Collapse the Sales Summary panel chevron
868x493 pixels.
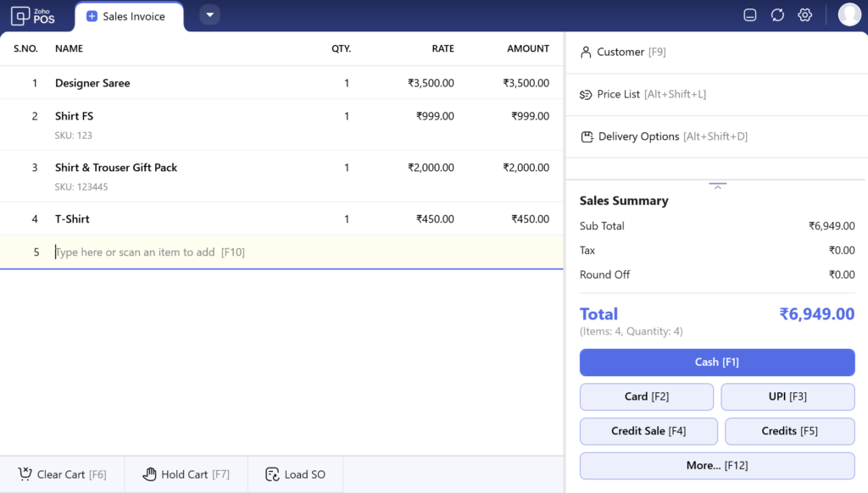pyautogui.click(x=717, y=186)
